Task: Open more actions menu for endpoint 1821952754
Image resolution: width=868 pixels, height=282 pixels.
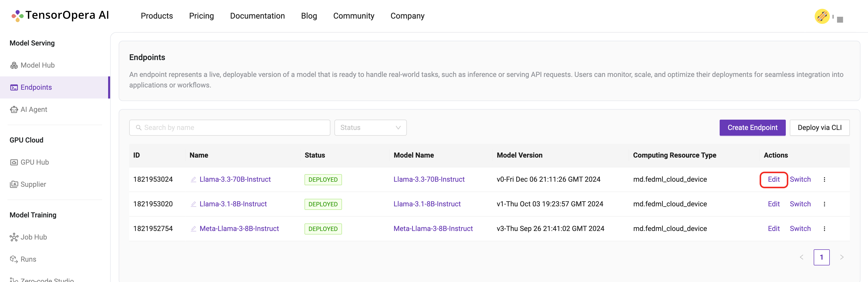Action: [824, 229]
